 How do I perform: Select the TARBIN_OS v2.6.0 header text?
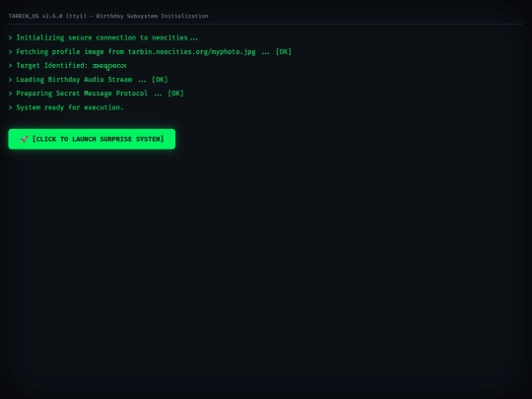(x=108, y=16)
